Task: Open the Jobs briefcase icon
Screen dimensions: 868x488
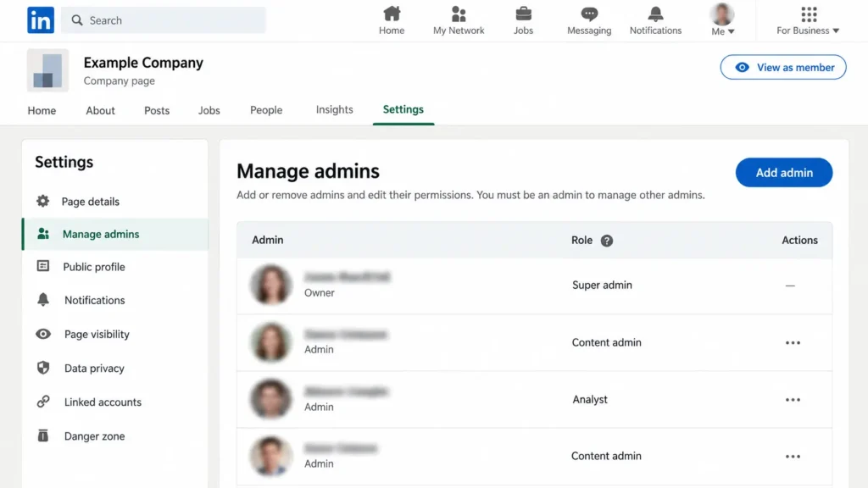Action: [x=523, y=14]
